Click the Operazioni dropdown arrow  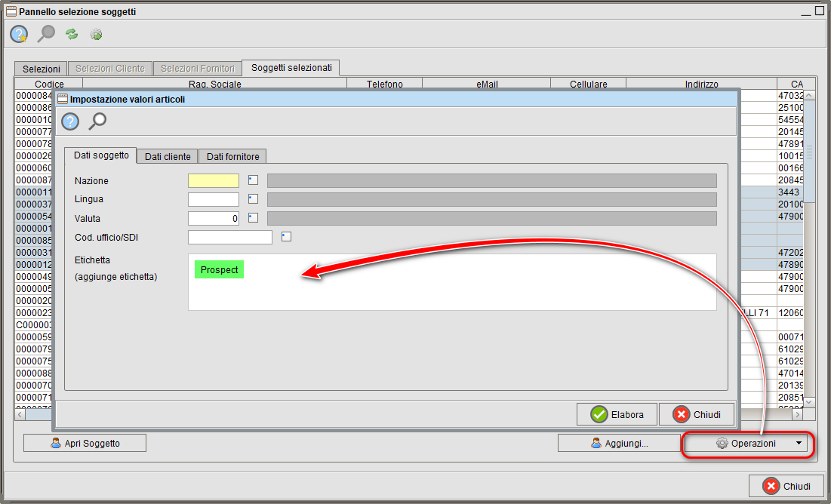pos(799,444)
